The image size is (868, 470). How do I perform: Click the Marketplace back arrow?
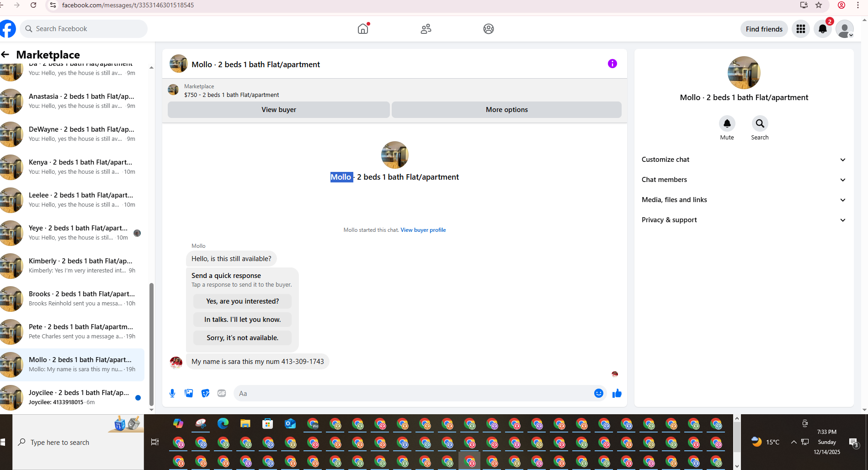click(5, 55)
